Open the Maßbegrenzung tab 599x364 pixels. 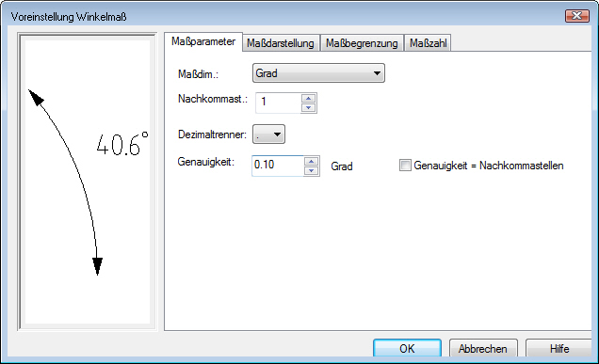pyautogui.click(x=362, y=43)
